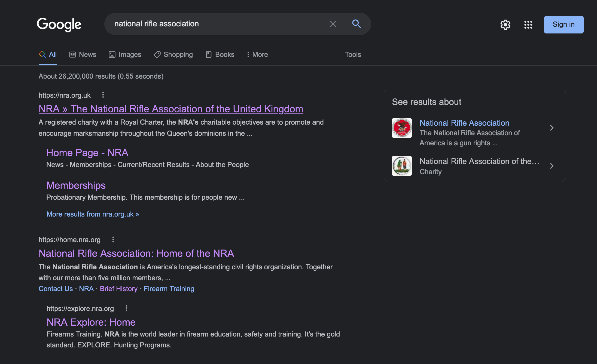This screenshot has height=364, width=597.
Task: Click the Charity organization logo thumbnail
Action: tap(402, 166)
